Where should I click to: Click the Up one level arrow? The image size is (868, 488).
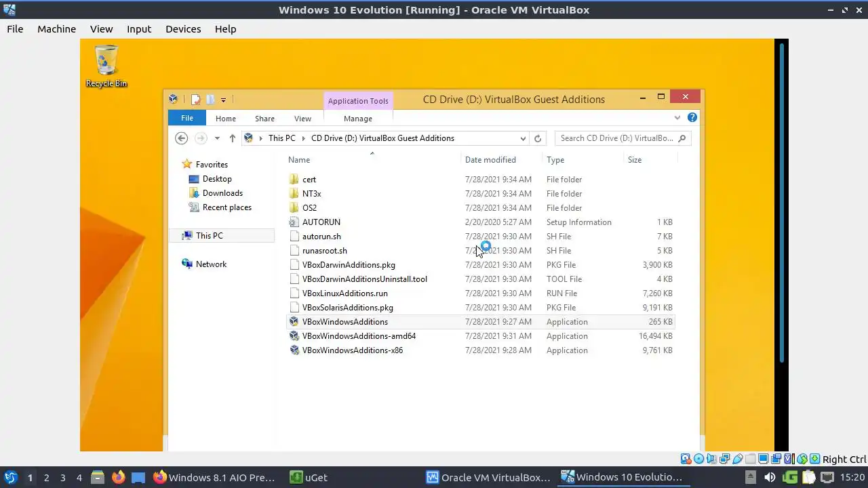click(x=232, y=138)
